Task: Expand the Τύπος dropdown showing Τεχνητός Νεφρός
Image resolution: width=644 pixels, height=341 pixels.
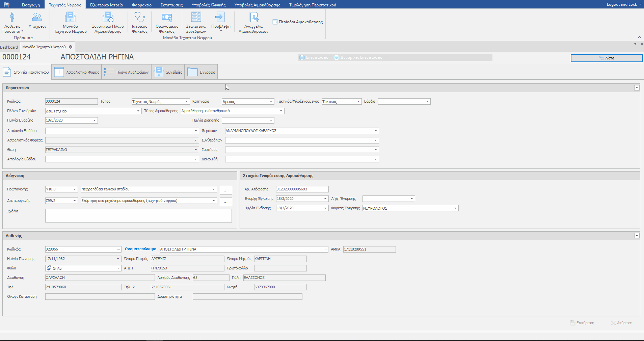Action: tap(186, 102)
